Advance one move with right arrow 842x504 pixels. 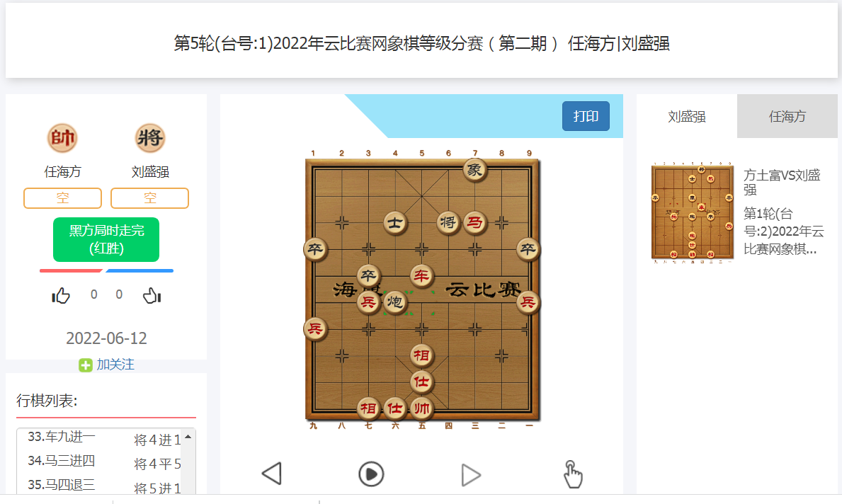(471, 474)
